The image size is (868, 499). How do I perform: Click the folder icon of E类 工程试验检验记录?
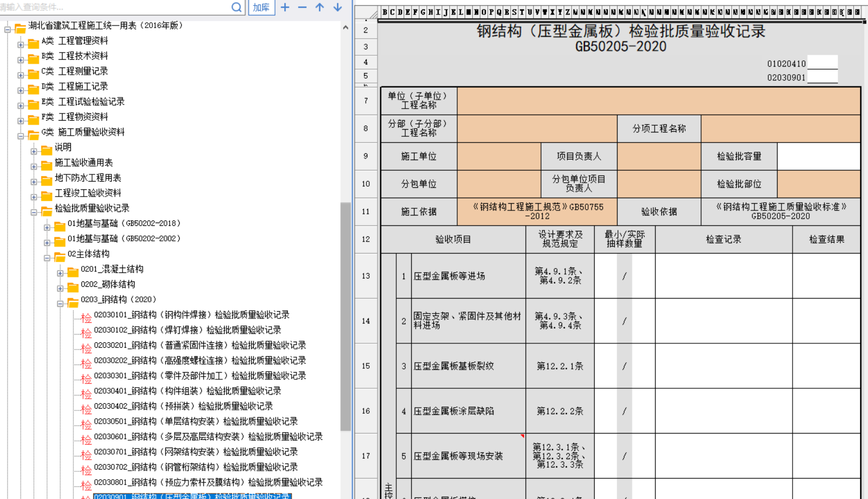pos(33,104)
